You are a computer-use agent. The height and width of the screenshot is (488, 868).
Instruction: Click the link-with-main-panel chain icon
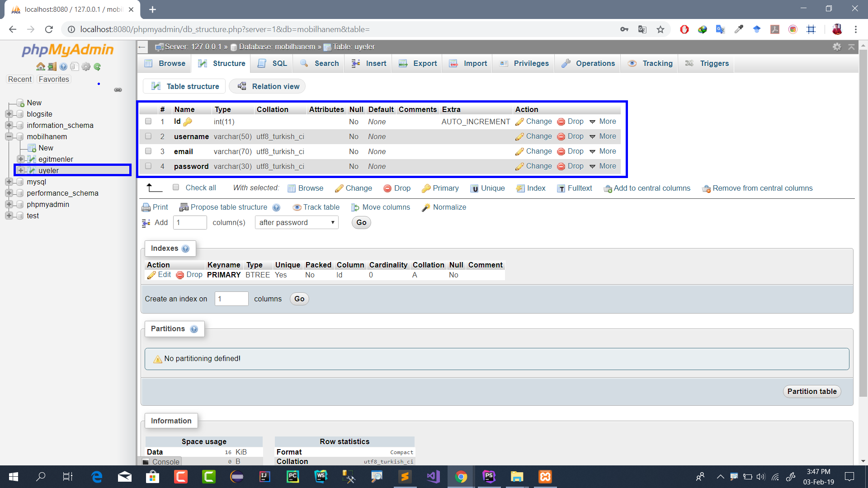118,90
